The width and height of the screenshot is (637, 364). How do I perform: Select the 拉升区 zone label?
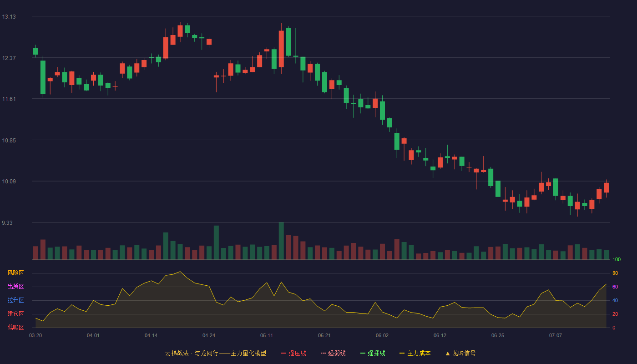[x=15, y=300]
